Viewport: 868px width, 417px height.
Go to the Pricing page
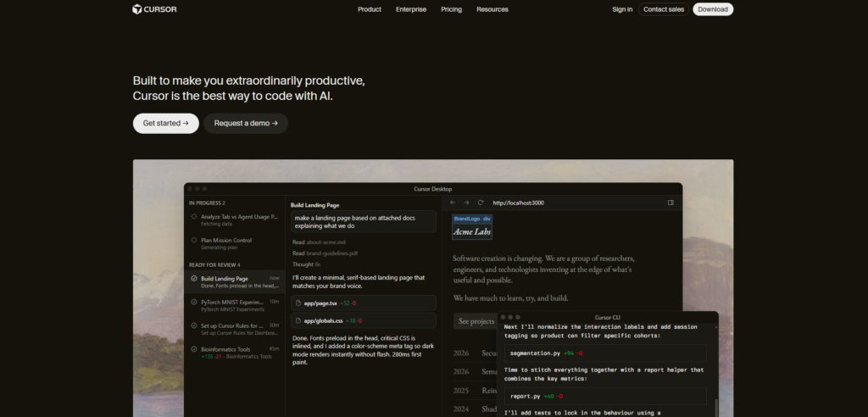451,9
